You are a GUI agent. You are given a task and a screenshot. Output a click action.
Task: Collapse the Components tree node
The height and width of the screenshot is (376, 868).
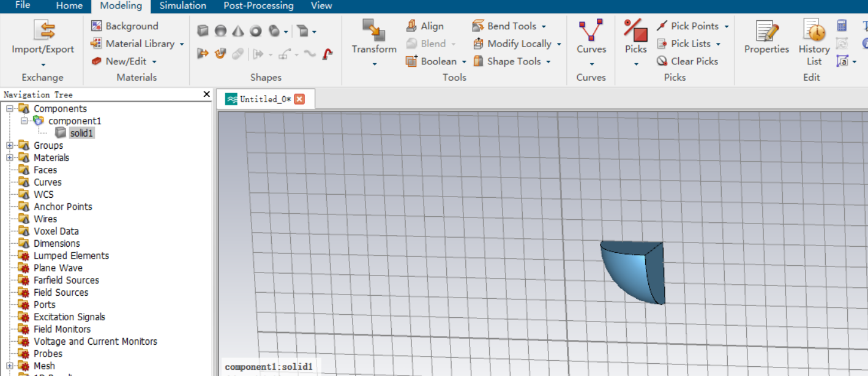[x=10, y=108]
